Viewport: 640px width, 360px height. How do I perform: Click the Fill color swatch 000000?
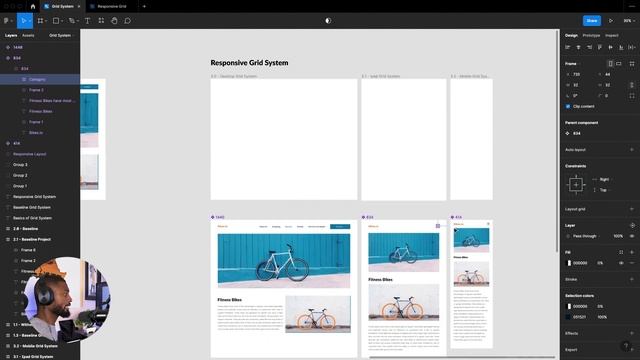click(x=569, y=263)
